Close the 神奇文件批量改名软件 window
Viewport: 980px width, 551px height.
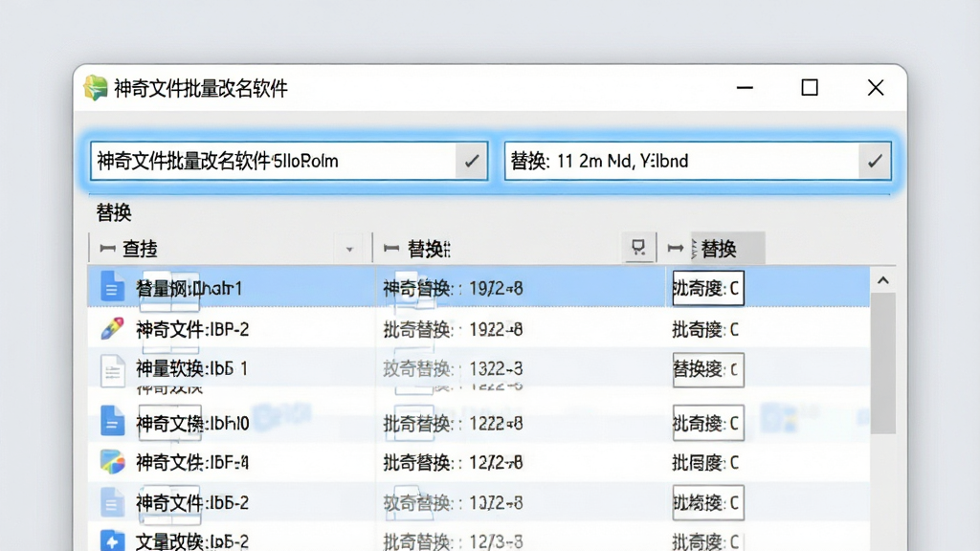(x=876, y=87)
